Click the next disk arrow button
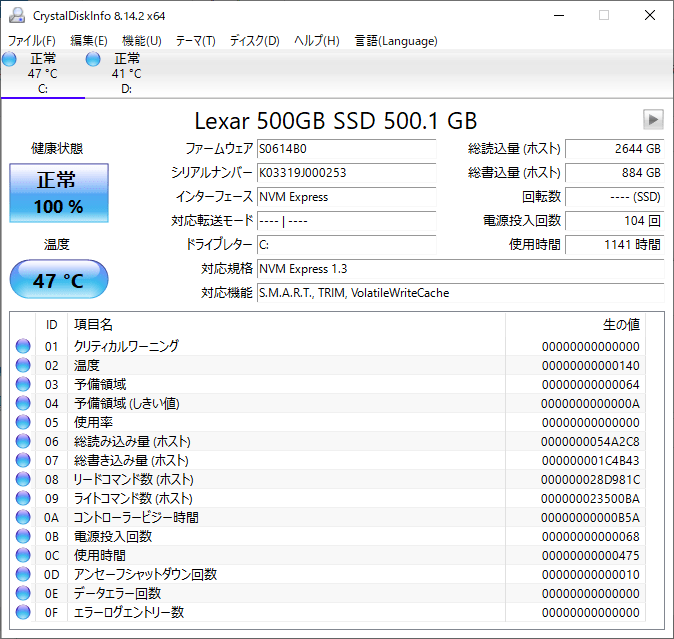 click(x=653, y=119)
